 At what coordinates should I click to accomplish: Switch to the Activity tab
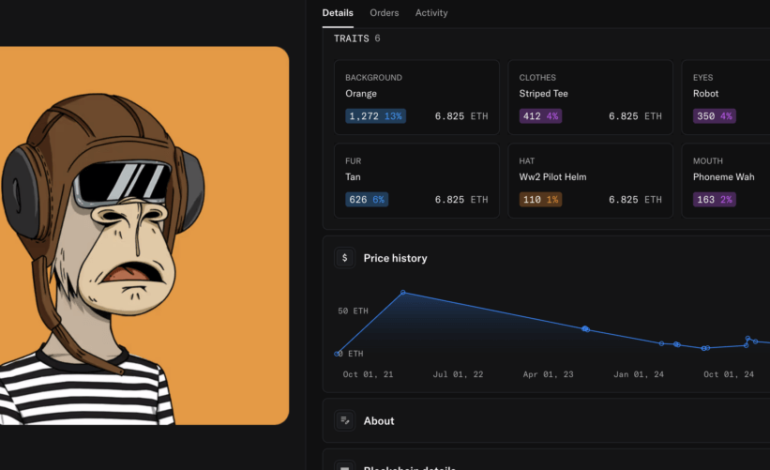(431, 13)
